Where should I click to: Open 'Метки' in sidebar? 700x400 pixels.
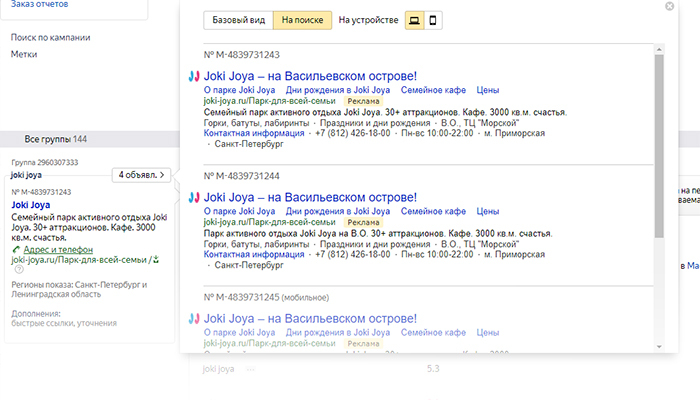(x=24, y=54)
